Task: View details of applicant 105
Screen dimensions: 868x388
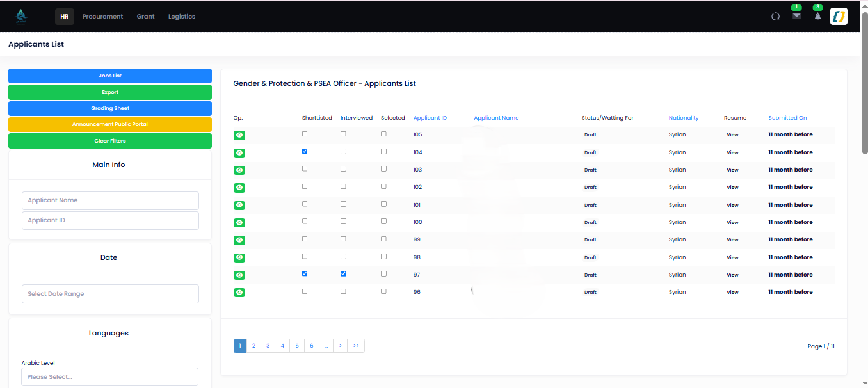Action: point(239,135)
